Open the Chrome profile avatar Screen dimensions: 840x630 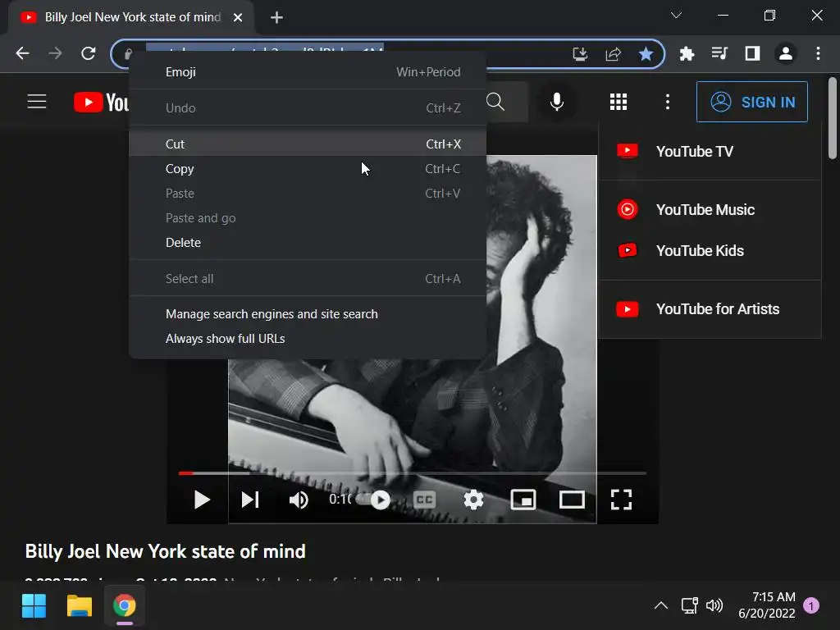[785, 53]
